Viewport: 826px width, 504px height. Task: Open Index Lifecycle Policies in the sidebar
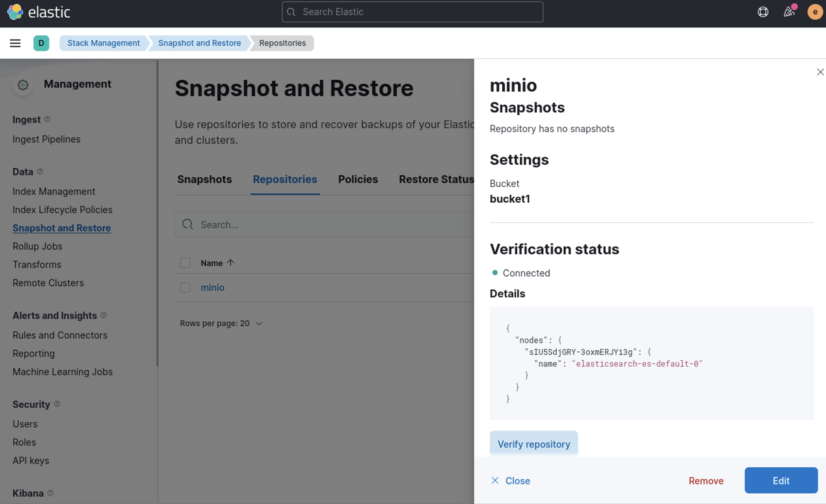[x=62, y=210]
